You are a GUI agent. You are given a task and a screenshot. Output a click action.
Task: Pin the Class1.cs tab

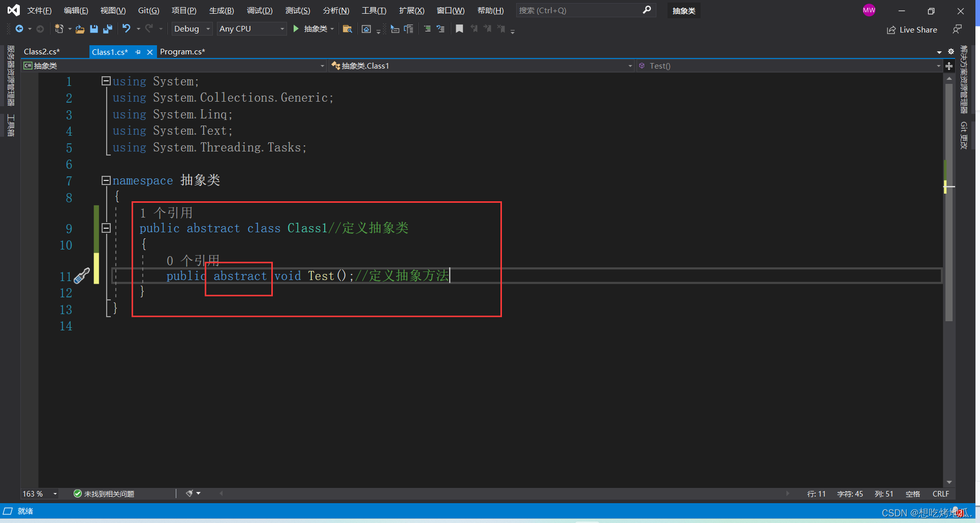[138, 52]
